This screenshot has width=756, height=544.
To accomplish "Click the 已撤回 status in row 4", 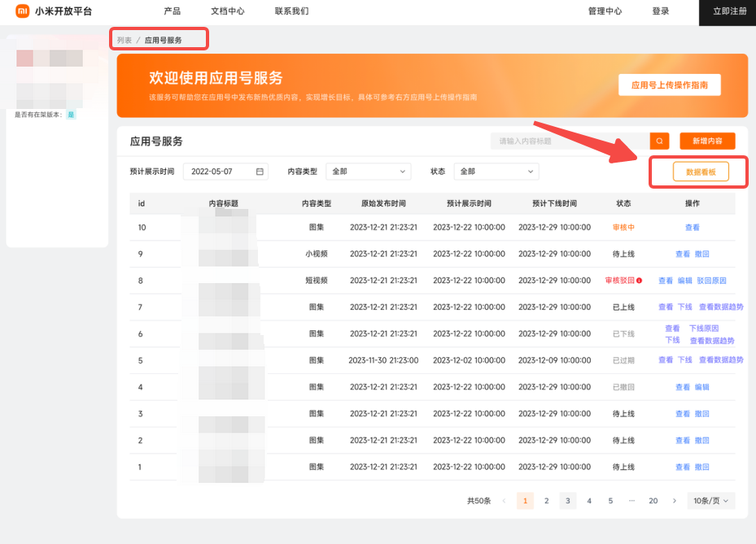I will click(x=623, y=387).
